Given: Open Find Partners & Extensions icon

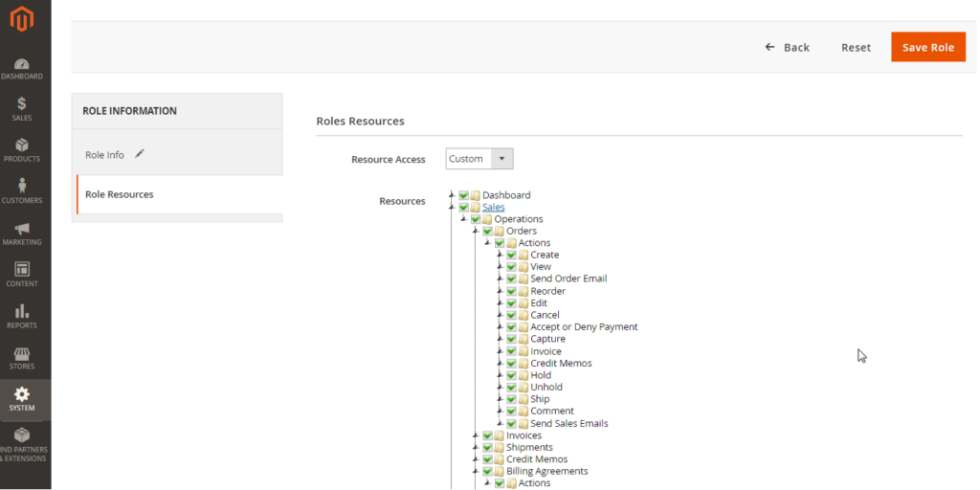Looking at the screenshot, I should click(x=22, y=435).
